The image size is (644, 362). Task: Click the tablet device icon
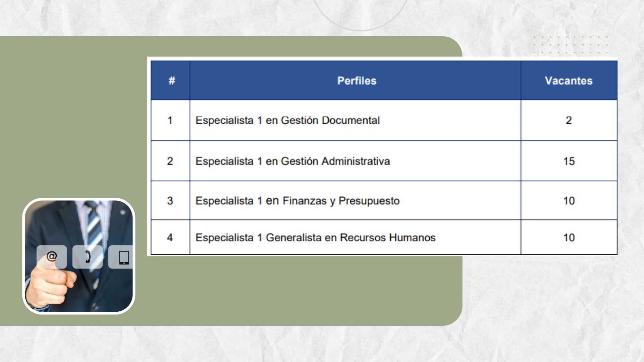click(121, 257)
